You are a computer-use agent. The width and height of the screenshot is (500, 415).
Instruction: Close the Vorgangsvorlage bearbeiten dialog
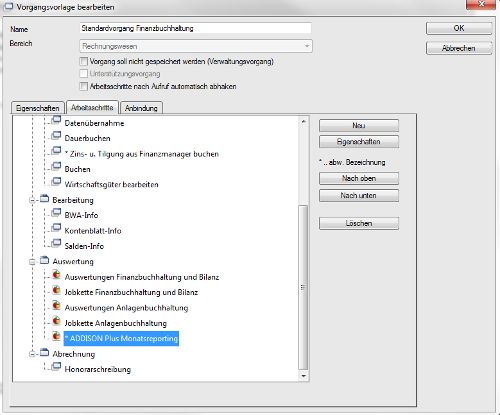pos(481,4)
